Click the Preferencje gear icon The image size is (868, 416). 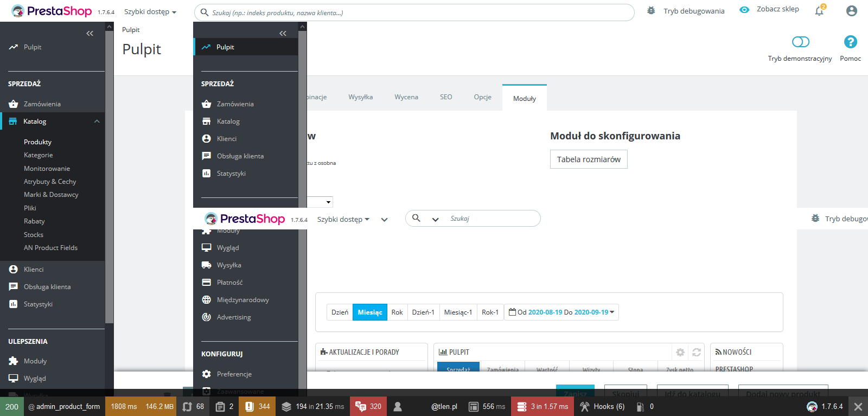207,374
